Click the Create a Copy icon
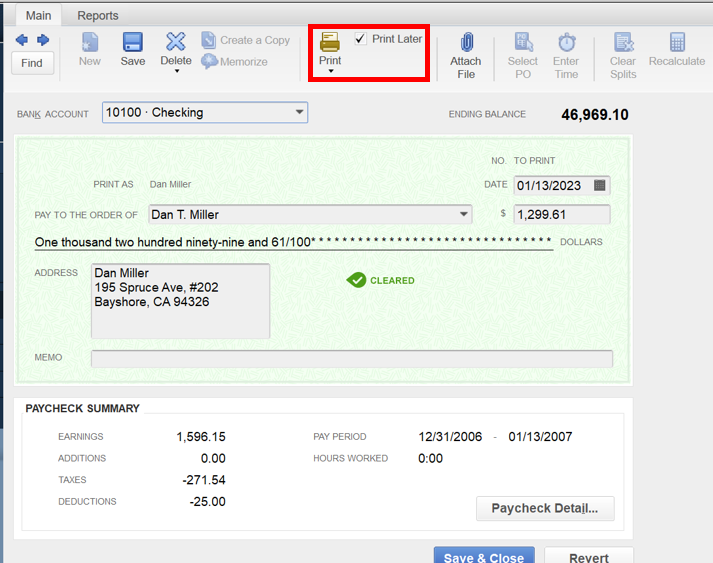 coord(209,40)
